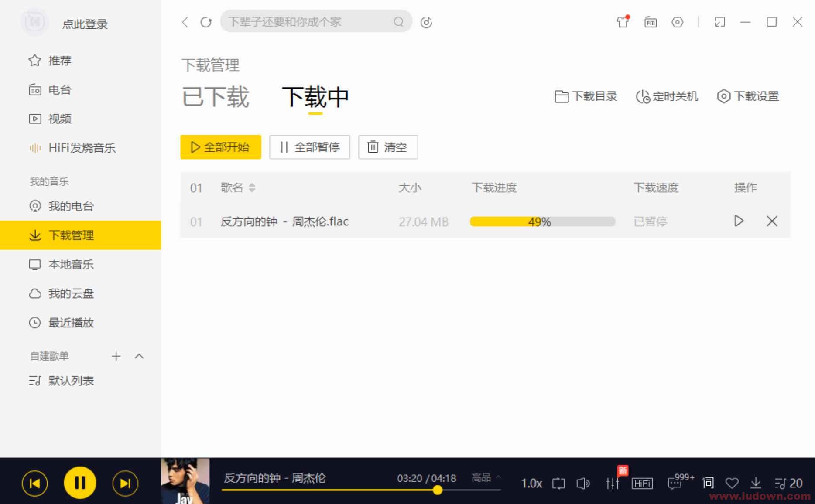The width and height of the screenshot is (815, 504).
Task: Toggle the HiFi mode icon
Action: tap(642, 484)
